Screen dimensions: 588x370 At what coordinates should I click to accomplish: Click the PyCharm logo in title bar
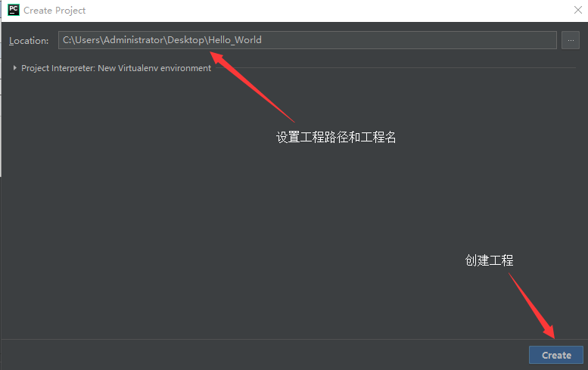14,10
